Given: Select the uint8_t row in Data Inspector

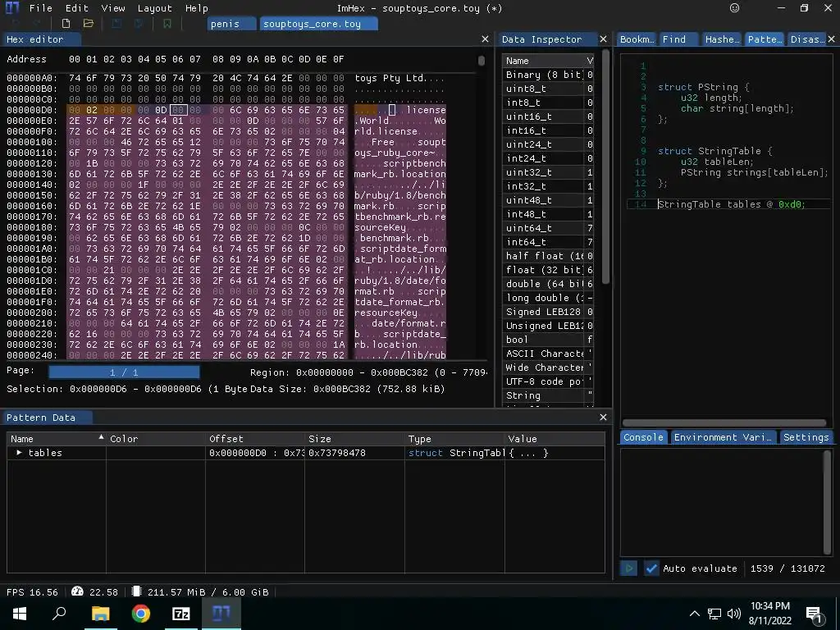Looking at the screenshot, I should click(x=549, y=89).
